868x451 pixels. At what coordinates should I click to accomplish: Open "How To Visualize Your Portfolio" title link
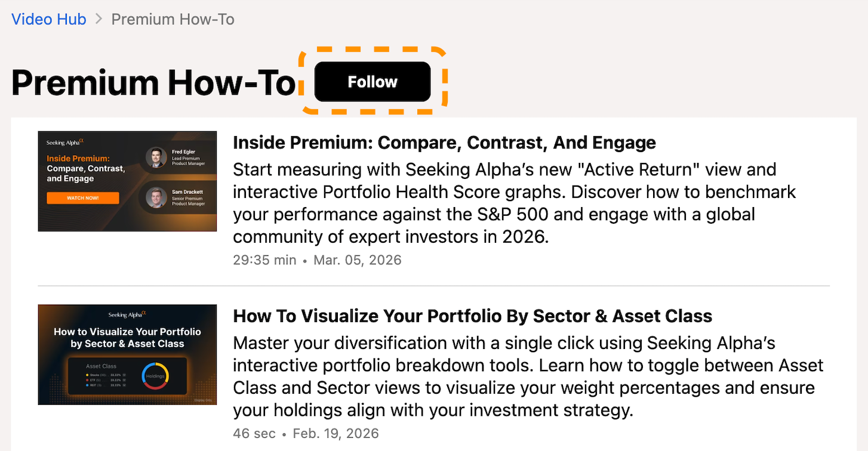tap(472, 316)
